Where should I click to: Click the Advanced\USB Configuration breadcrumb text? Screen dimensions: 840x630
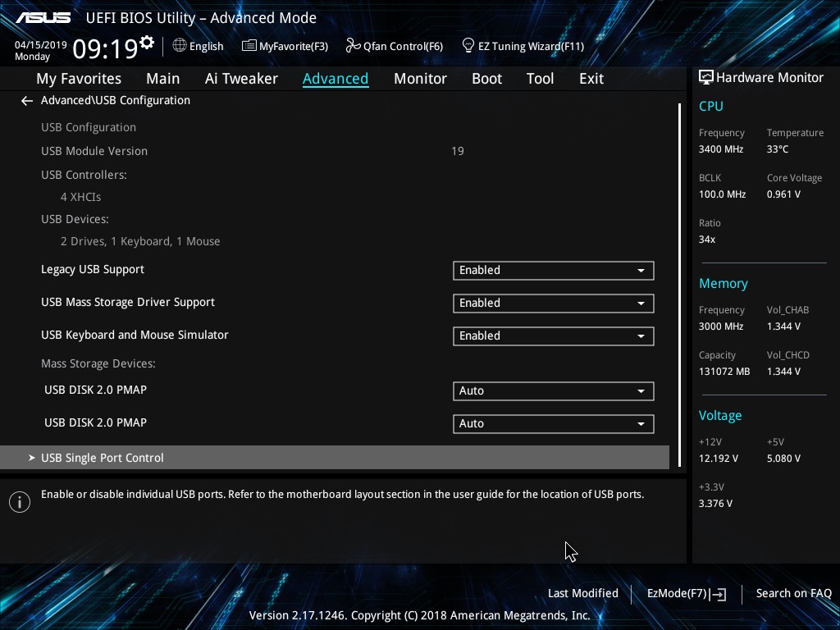pos(116,101)
